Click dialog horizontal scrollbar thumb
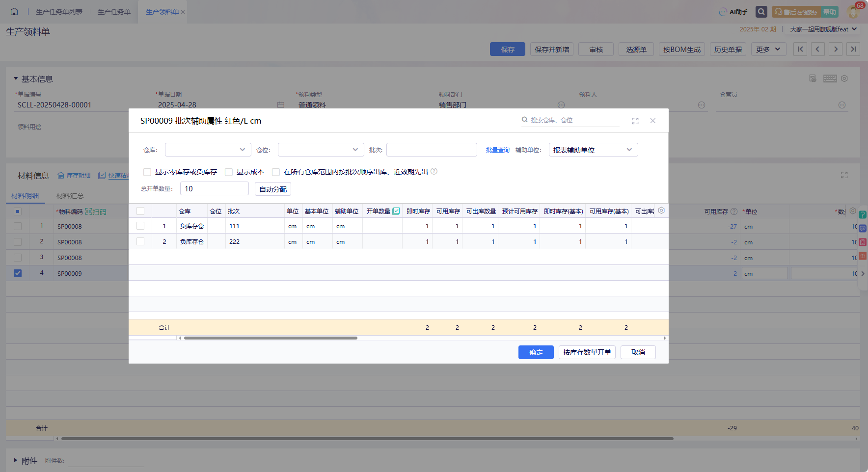868x472 pixels. (271, 338)
